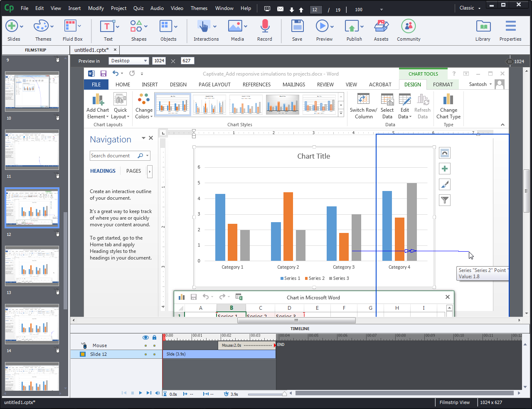Expand the Media dropdown arrow
The width and height of the screenshot is (532, 409).
pyautogui.click(x=246, y=27)
